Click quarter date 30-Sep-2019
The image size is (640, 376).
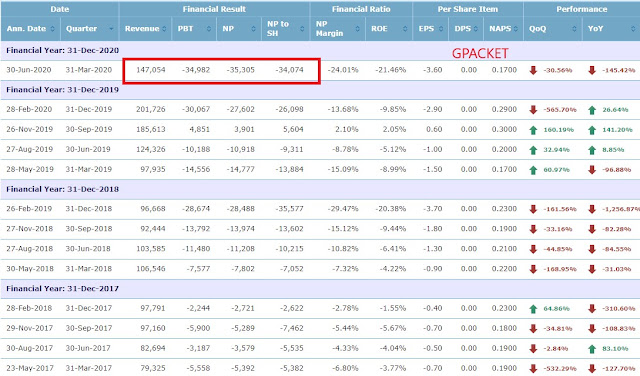tap(89, 129)
